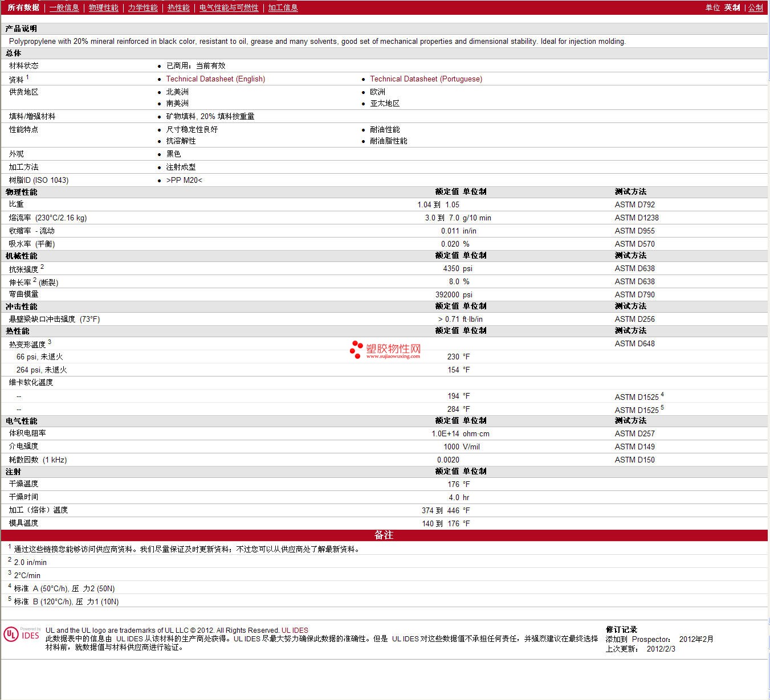Click the 维卡软化温度 row label
Viewport: 770px width, 700px height.
(x=31, y=382)
